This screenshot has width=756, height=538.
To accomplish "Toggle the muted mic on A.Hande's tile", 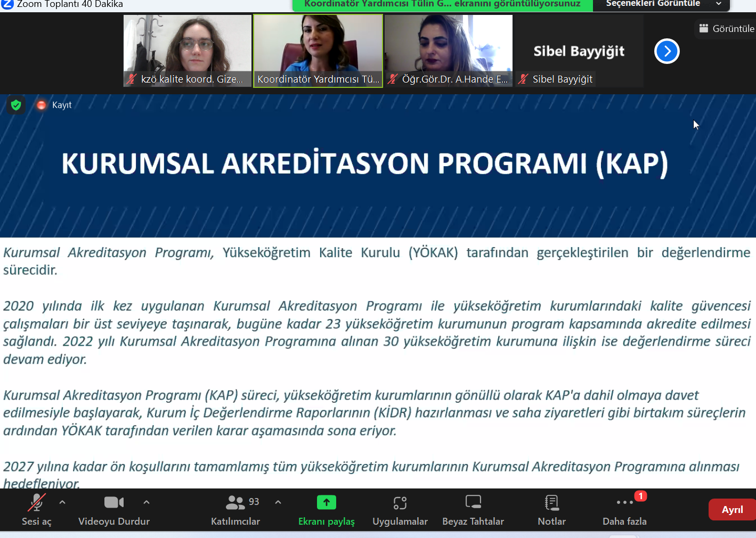I will click(x=392, y=79).
